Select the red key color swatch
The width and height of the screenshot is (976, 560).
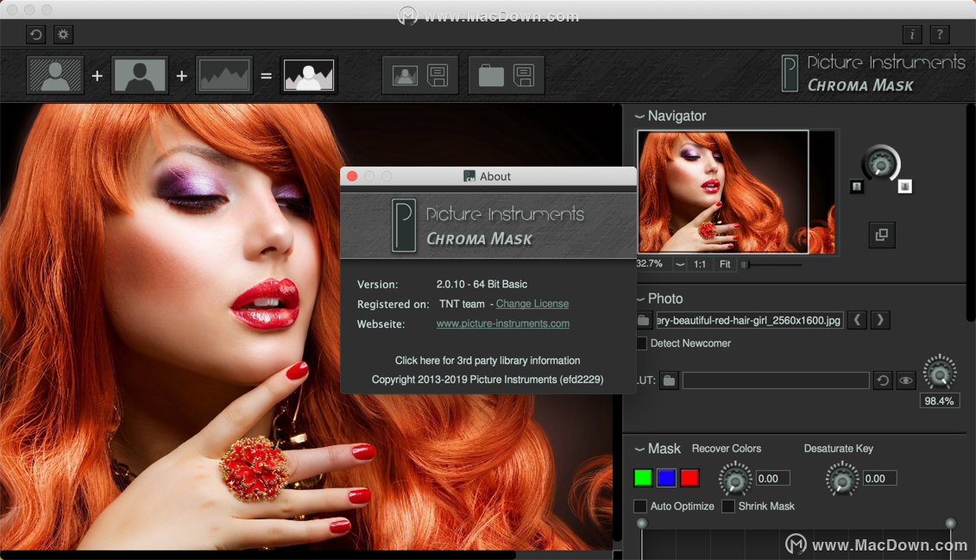(689, 478)
